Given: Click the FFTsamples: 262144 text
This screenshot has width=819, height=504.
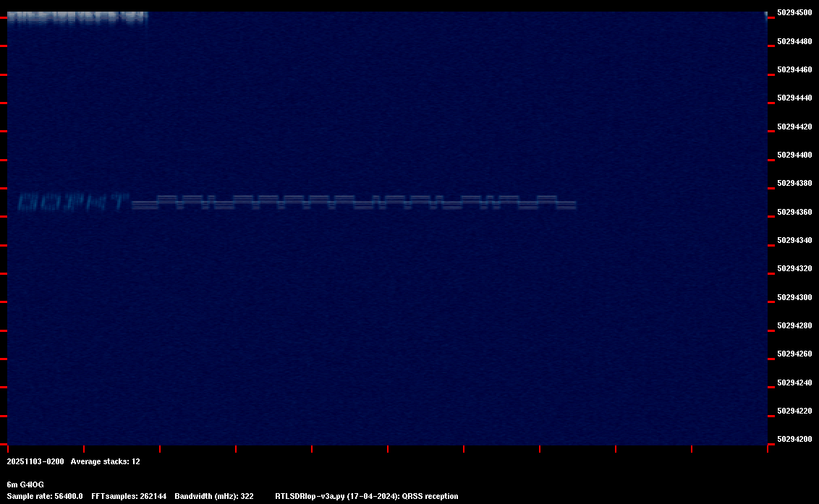Looking at the screenshot, I should pos(129,496).
